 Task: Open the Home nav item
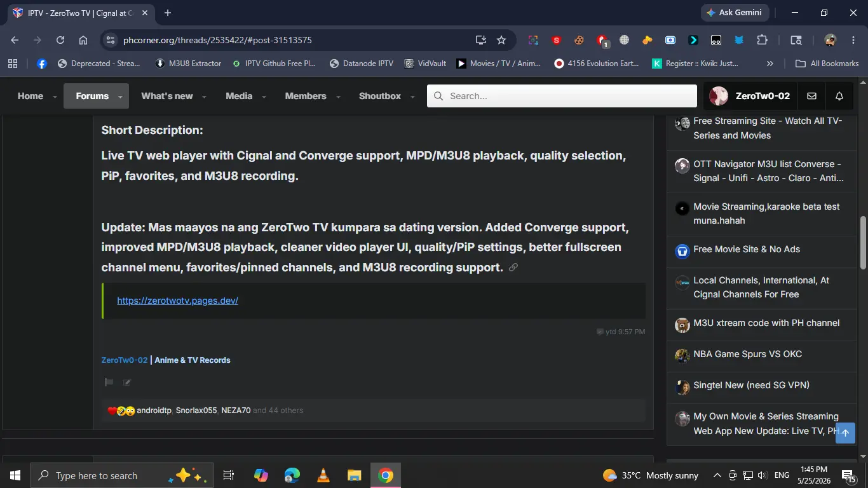tap(31, 96)
